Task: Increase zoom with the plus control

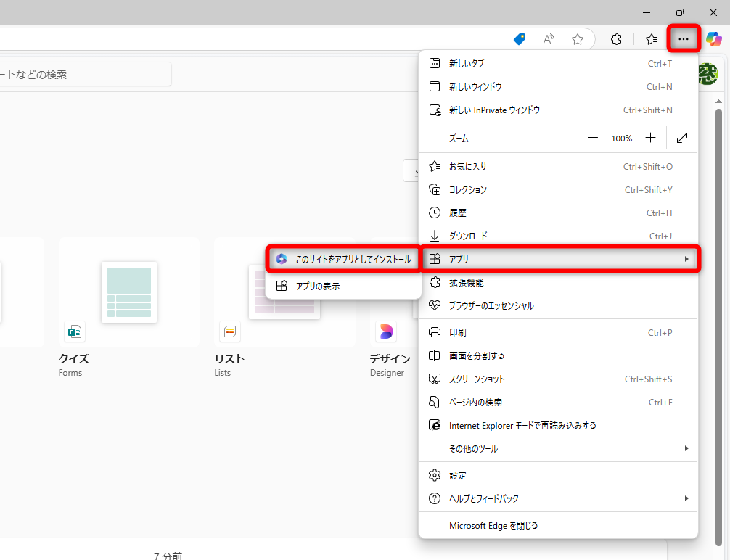Action: pyautogui.click(x=650, y=137)
